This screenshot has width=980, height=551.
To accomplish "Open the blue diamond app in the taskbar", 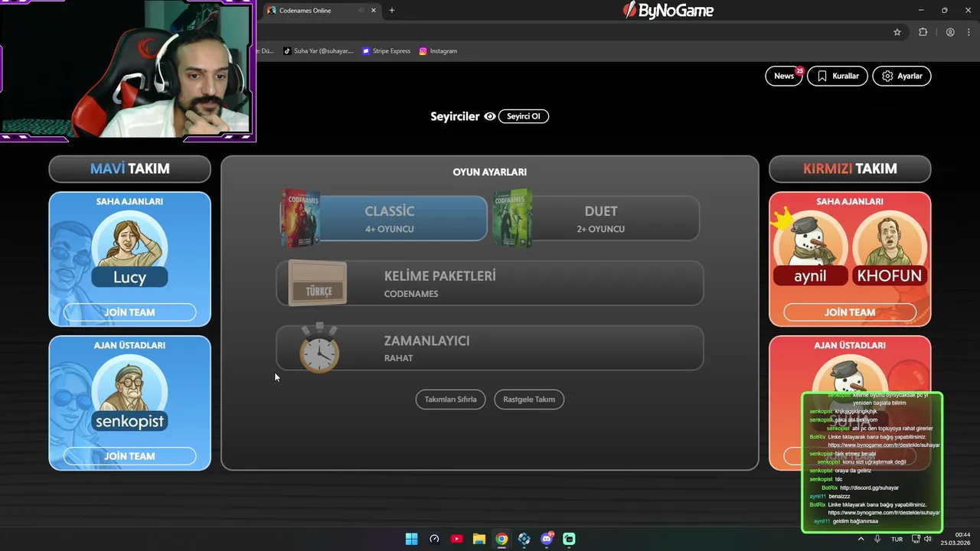I will point(524,539).
